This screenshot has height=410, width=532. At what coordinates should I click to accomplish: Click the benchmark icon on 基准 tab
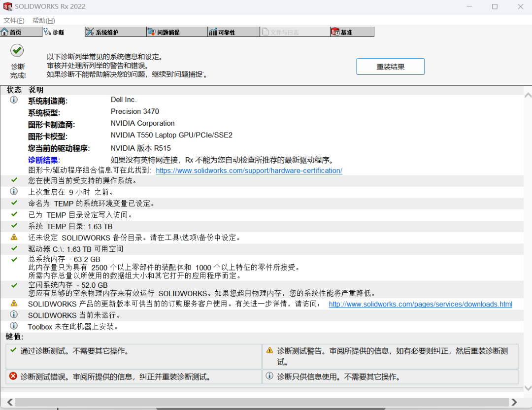point(335,32)
